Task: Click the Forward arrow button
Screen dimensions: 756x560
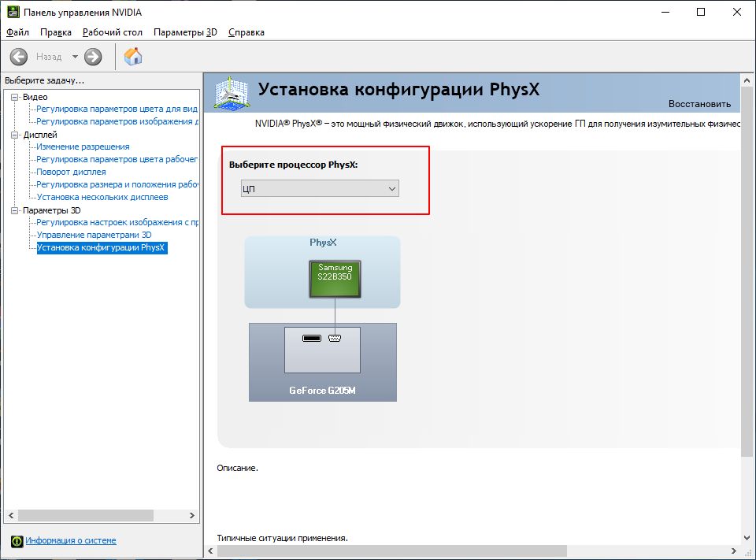Action: pos(93,57)
